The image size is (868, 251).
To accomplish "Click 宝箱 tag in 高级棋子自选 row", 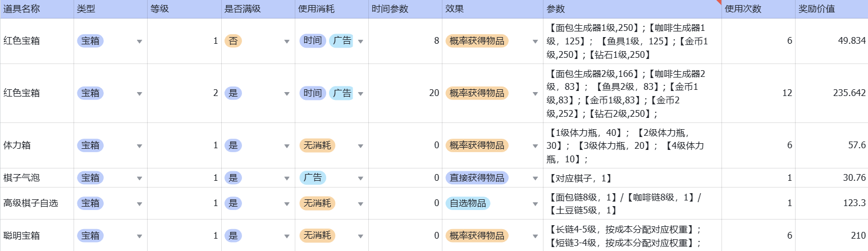I will 90,203.
